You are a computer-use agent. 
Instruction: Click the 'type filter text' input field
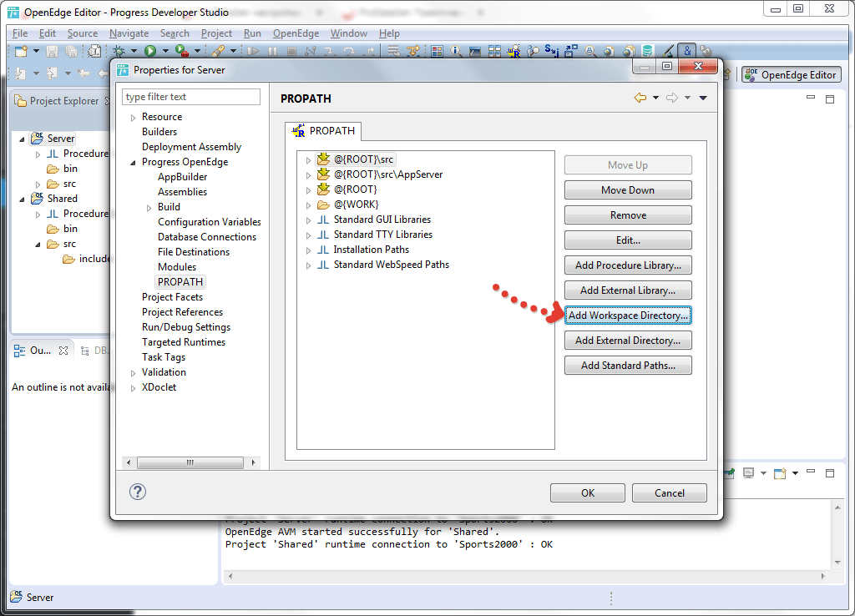pyautogui.click(x=191, y=97)
